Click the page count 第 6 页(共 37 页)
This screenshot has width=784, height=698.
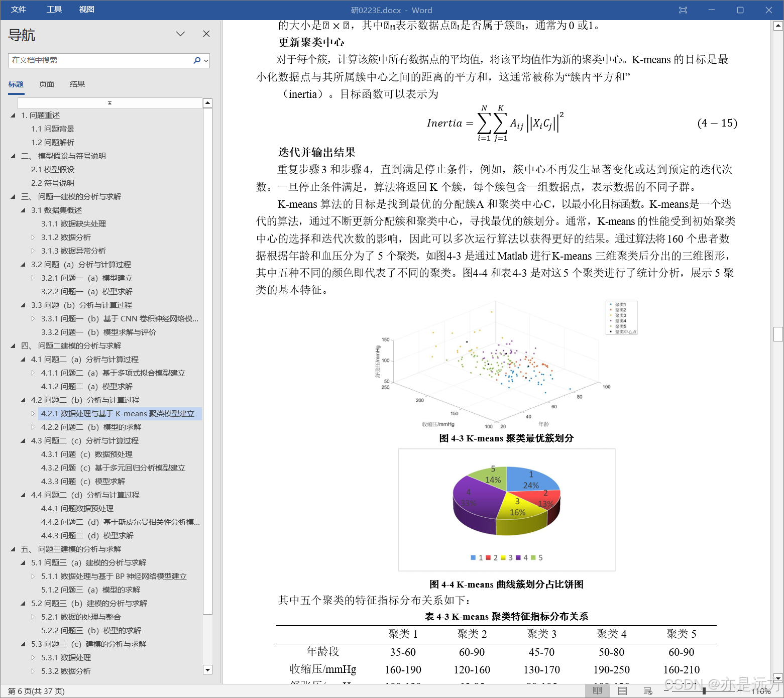(36, 691)
